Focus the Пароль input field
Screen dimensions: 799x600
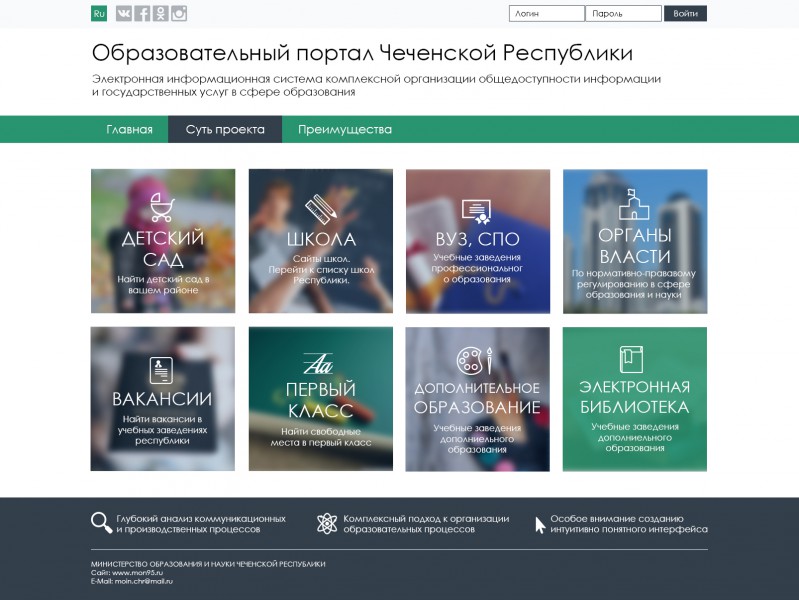(624, 14)
